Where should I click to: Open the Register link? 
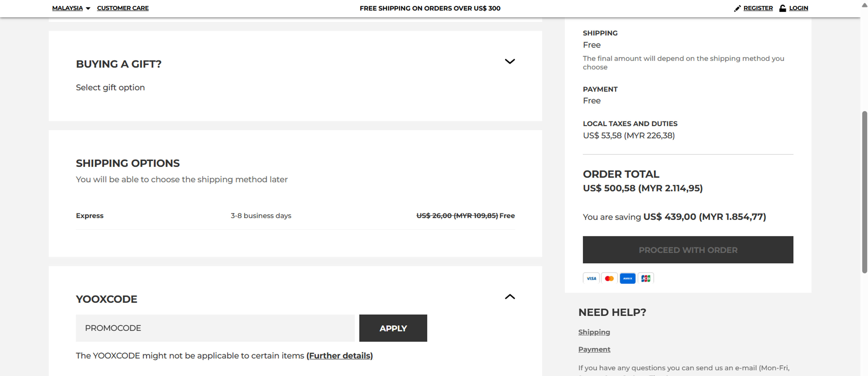[x=758, y=8]
